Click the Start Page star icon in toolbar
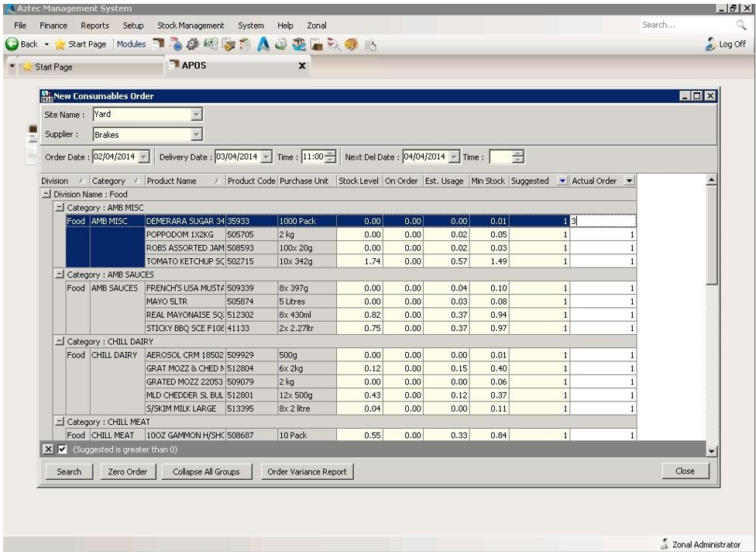This screenshot has height=552, width=756. point(59,44)
